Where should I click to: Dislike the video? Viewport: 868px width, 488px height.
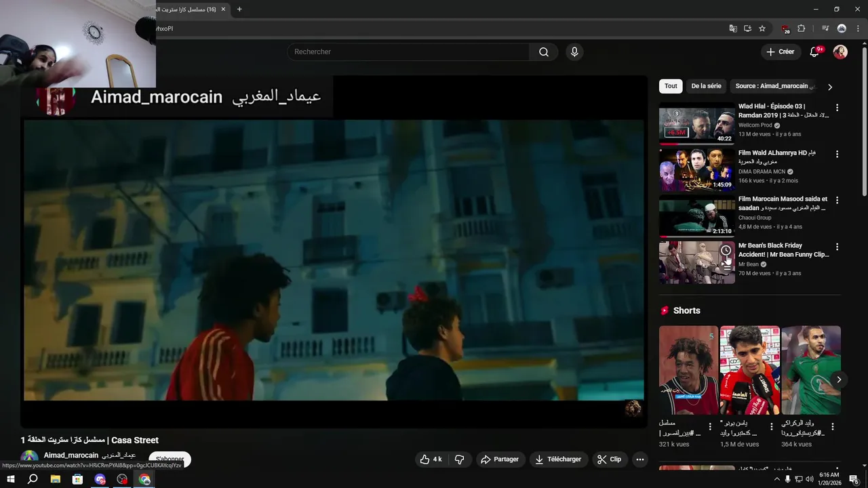459,459
